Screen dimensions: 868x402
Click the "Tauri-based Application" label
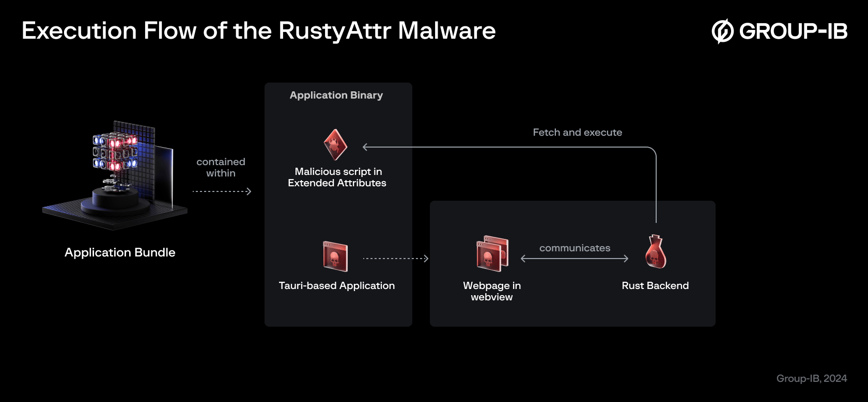pos(337,286)
